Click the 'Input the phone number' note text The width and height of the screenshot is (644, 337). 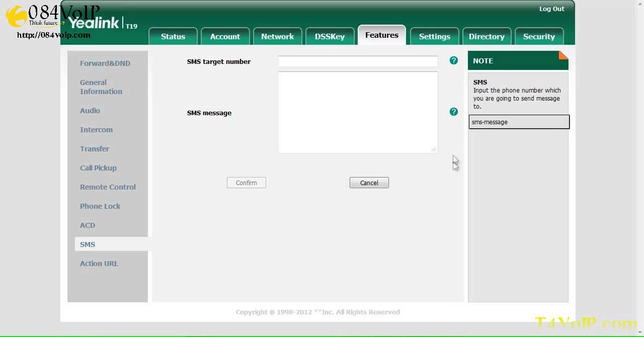tap(517, 99)
